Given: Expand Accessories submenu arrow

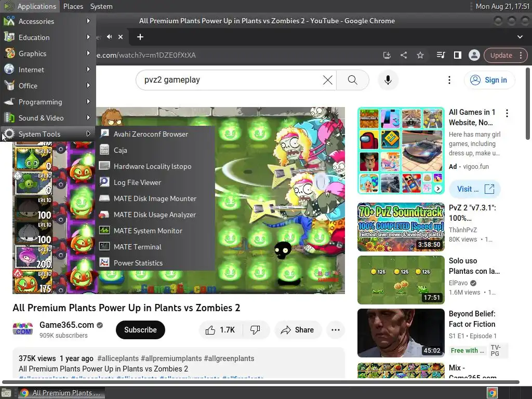Looking at the screenshot, I should 88,21.
